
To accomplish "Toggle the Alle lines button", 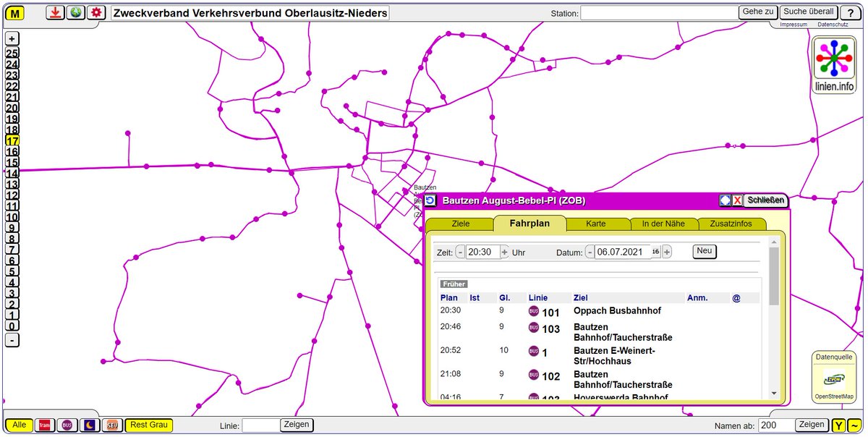I will point(20,425).
